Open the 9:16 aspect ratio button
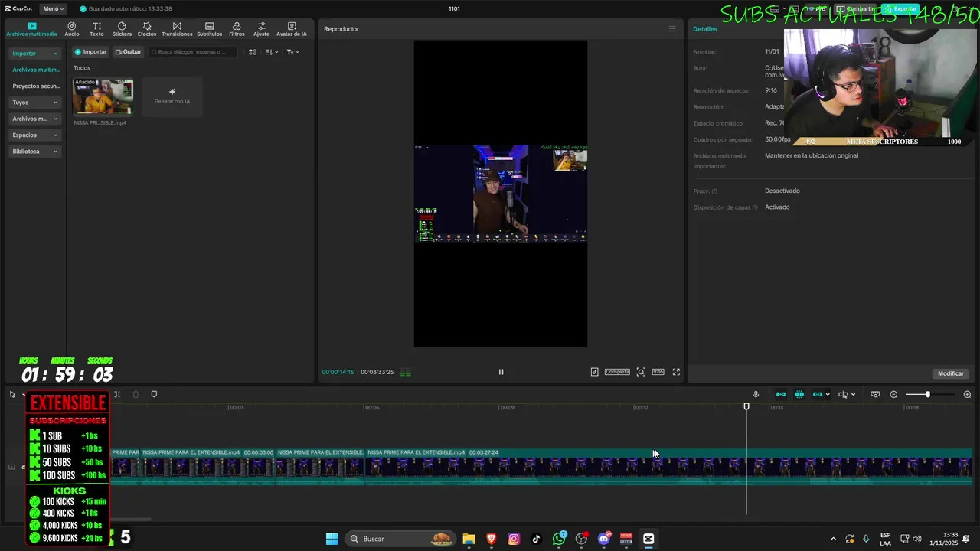The height and width of the screenshot is (551, 980). [658, 372]
